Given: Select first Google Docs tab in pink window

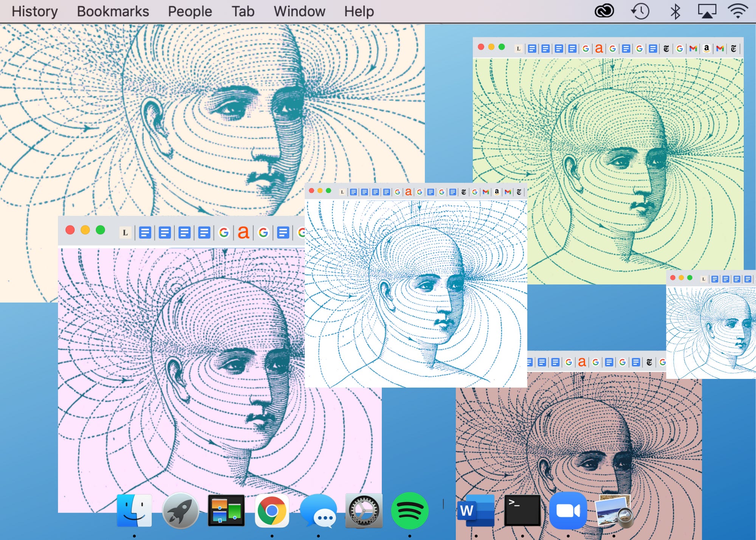Looking at the screenshot, I should coord(145,232).
